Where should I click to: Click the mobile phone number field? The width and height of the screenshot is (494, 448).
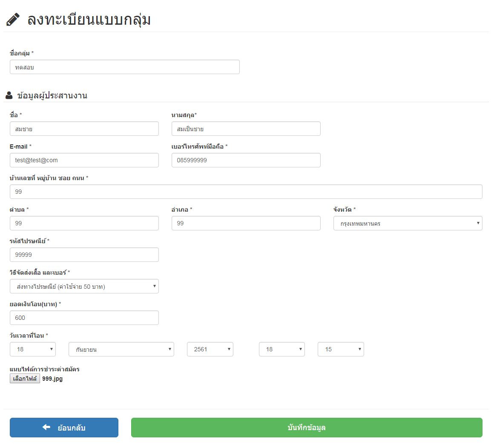[246, 160]
